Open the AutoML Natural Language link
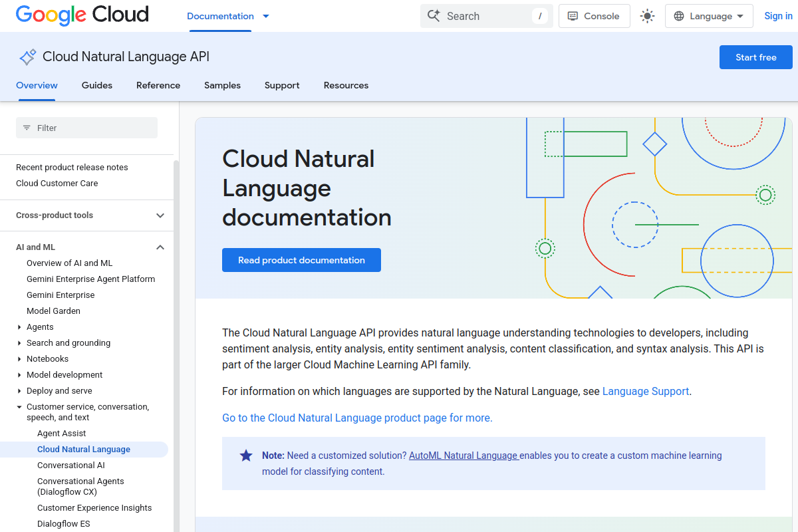The width and height of the screenshot is (798, 532). click(x=464, y=456)
